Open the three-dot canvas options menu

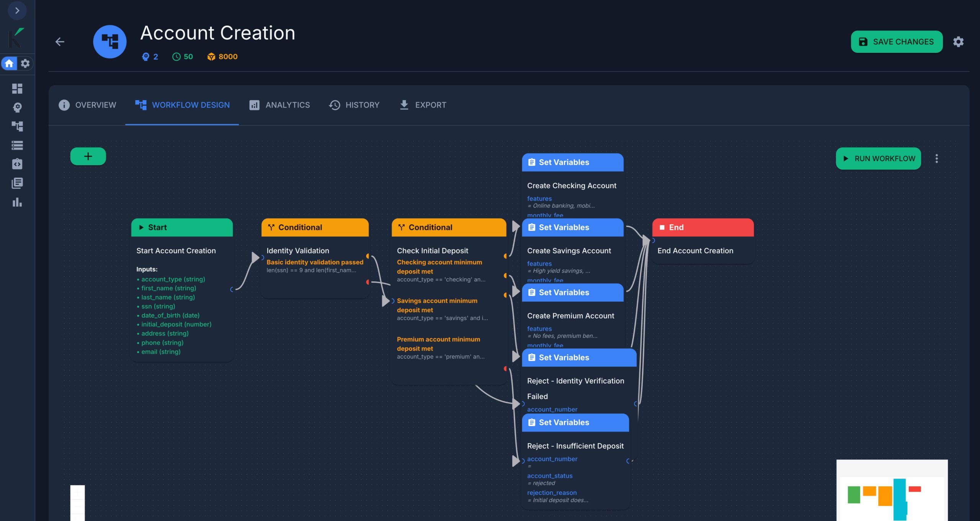pos(937,158)
